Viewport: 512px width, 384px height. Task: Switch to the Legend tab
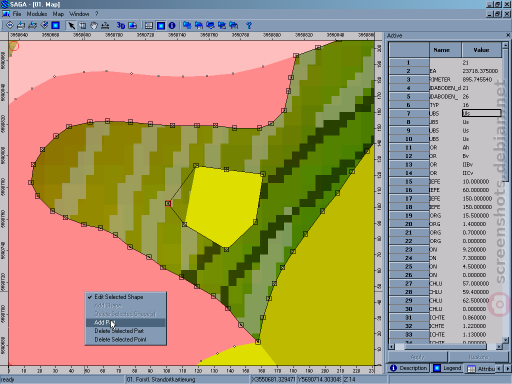pyautogui.click(x=448, y=368)
